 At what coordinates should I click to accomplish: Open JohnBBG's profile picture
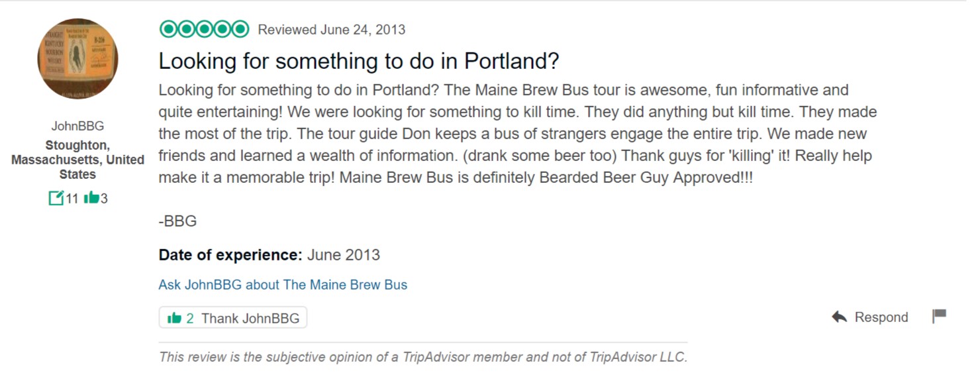[x=77, y=59]
